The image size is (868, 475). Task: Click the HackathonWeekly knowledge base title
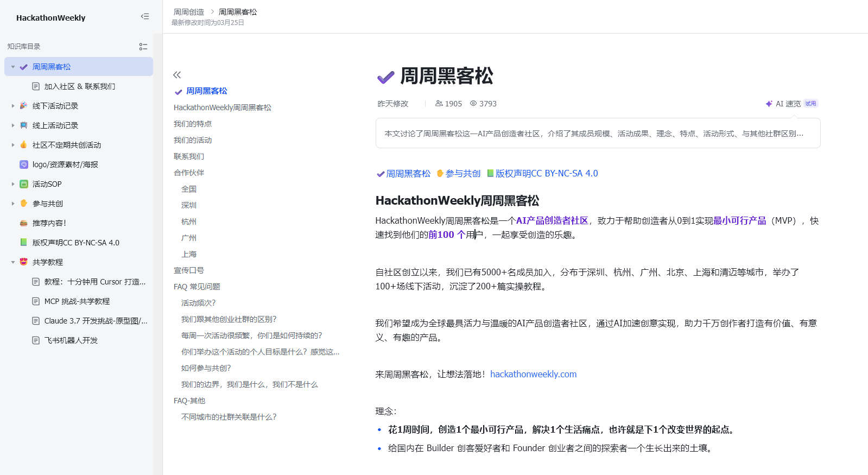pyautogui.click(x=51, y=18)
